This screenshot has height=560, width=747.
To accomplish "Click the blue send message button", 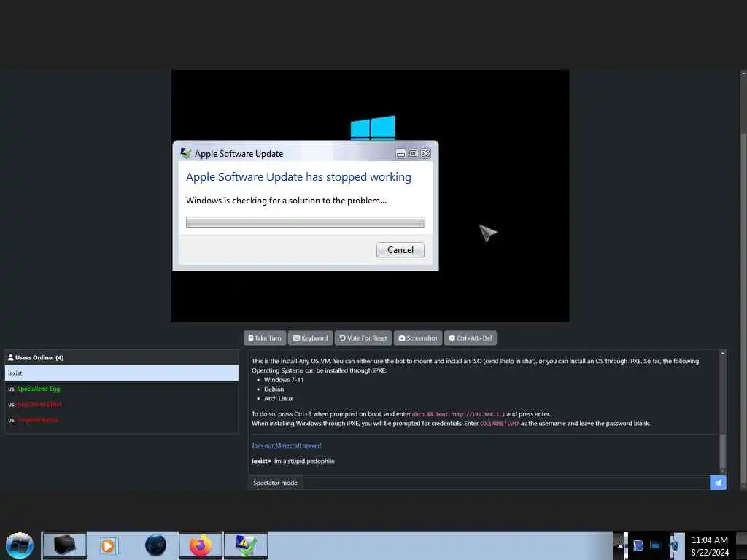I will 718,483.
